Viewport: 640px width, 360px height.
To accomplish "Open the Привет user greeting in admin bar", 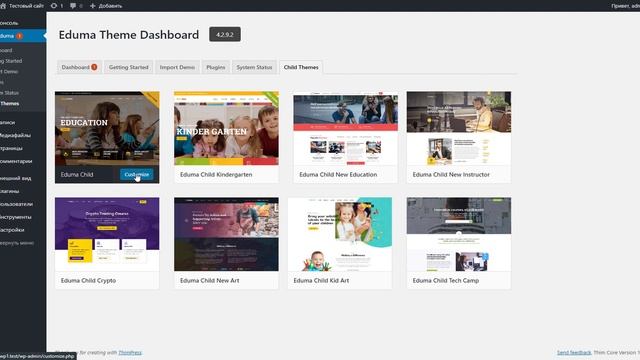I will tap(625, 6).
